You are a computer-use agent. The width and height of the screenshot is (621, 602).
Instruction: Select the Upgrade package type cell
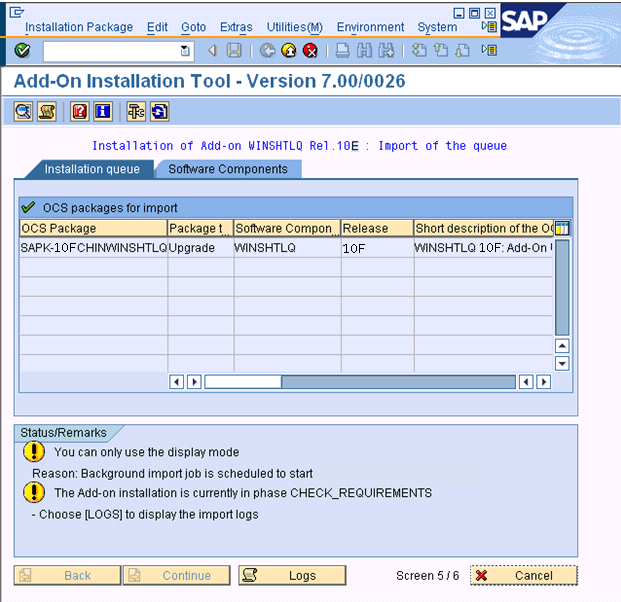click(200, 248)
